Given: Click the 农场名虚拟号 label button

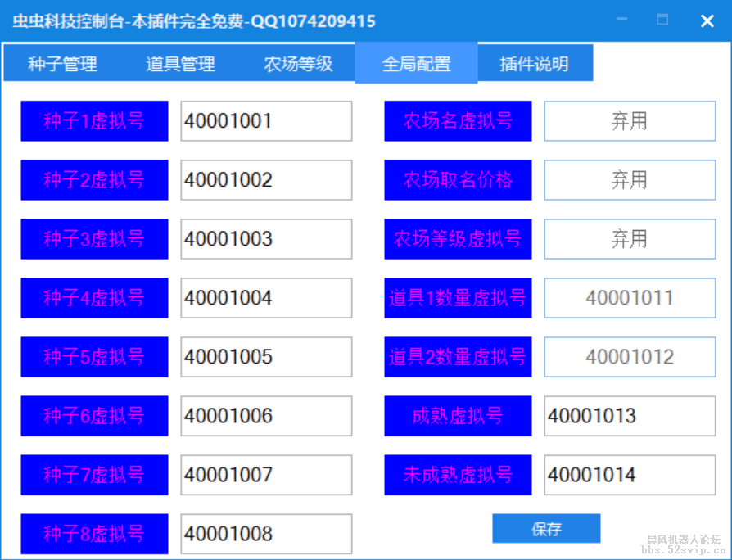Looking at the screenshot, I should pos(457,121).
